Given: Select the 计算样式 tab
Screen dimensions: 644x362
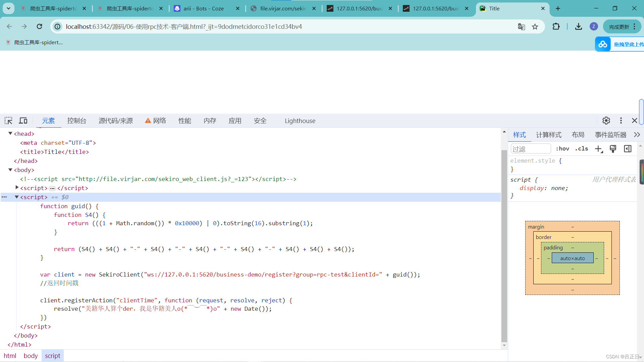Looking at the screenshot, I should click(549, 135).
